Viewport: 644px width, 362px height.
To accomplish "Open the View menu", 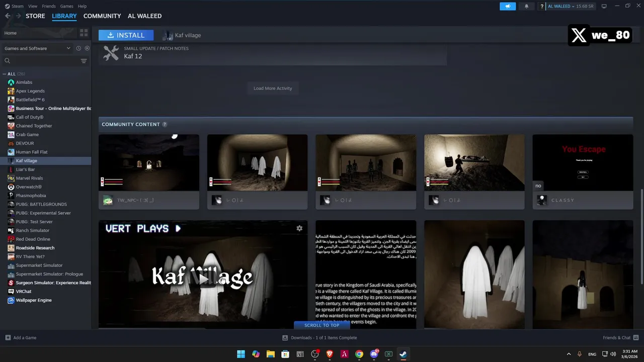I will pyautogui.click(x=33, y=6).
